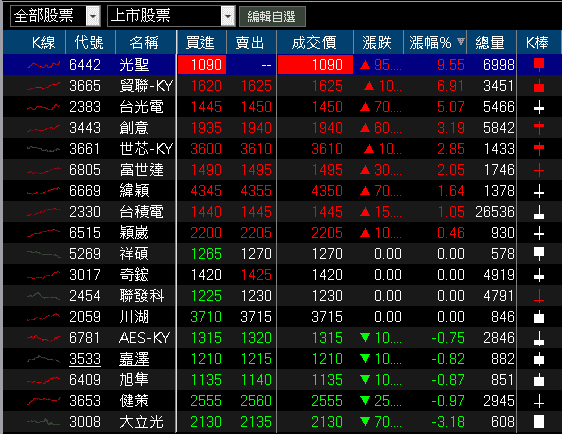The height and width of the screenshot is (434, 562).
Task: Select the highlighted buy price 1090 for 光聖
Action: click(x=202, y=65)
